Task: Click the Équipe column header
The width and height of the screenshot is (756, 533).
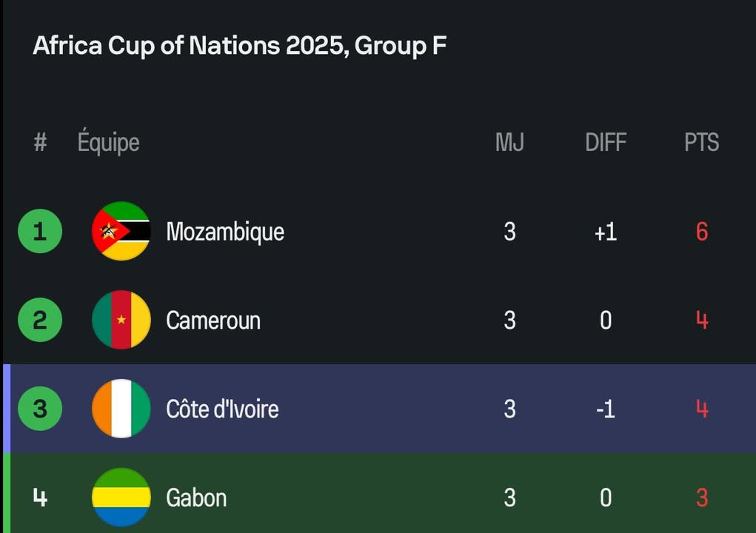Action: [x=108, y=142]
